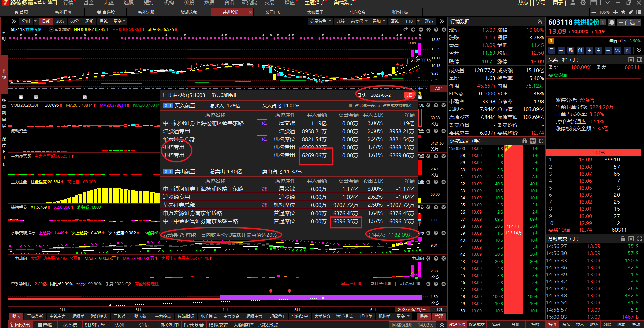This screenshot has width=644, height=328.
Task: Click the 圈子 button
Action: tap(558, 3)
